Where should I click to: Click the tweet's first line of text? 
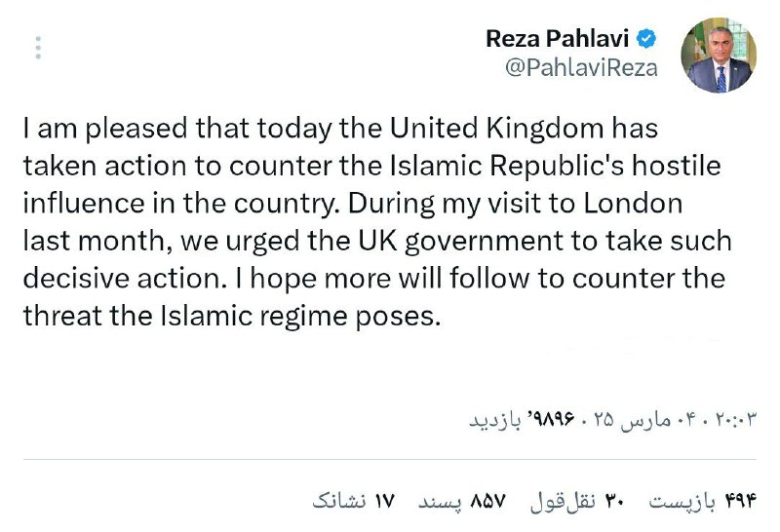coord(340,129)
